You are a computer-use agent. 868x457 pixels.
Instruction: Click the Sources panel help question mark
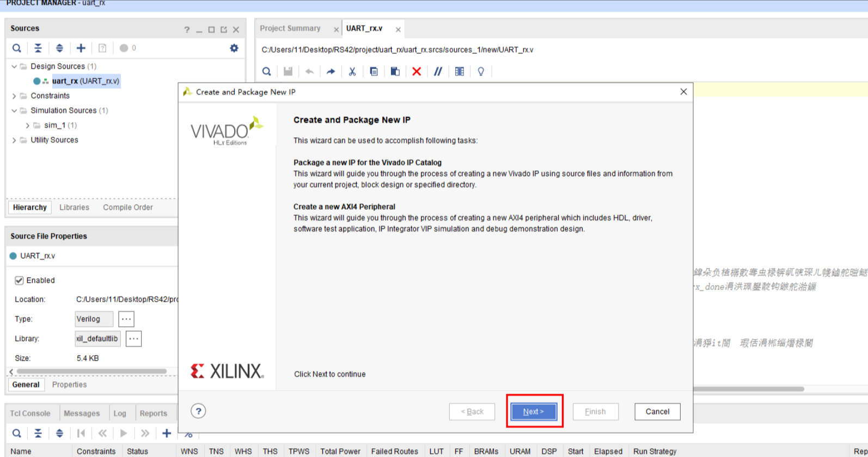pos(187,30)
